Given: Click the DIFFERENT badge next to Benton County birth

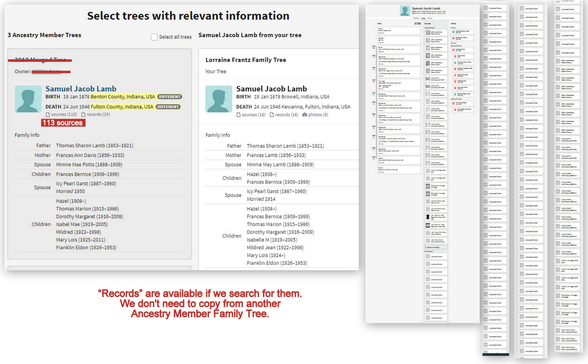Looking at the screenshot, I should point(170,97).
